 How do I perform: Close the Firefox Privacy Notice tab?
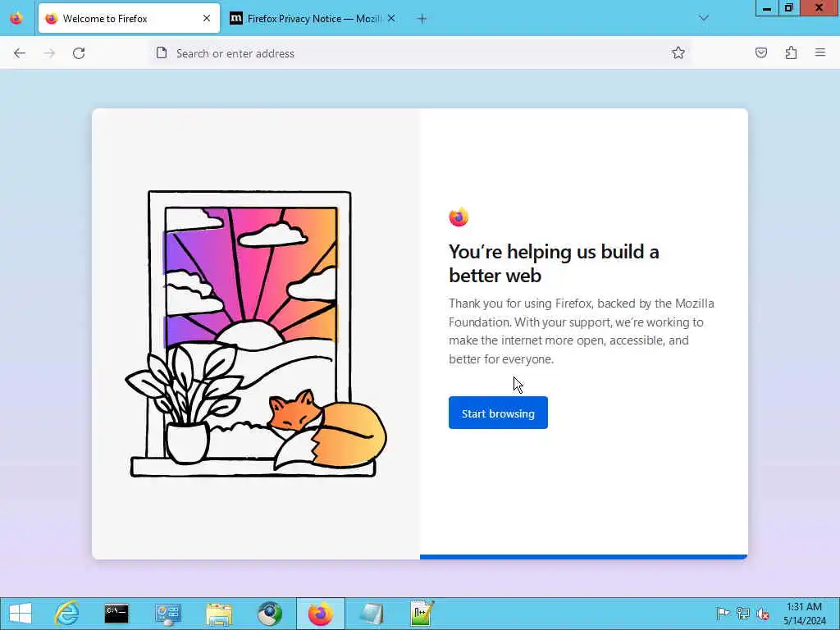coord(391,18)
